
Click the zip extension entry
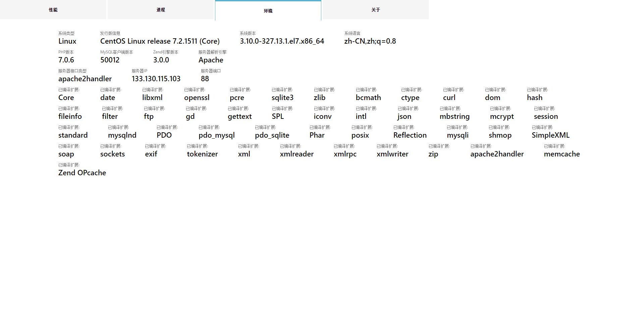[x=433, y=154]
